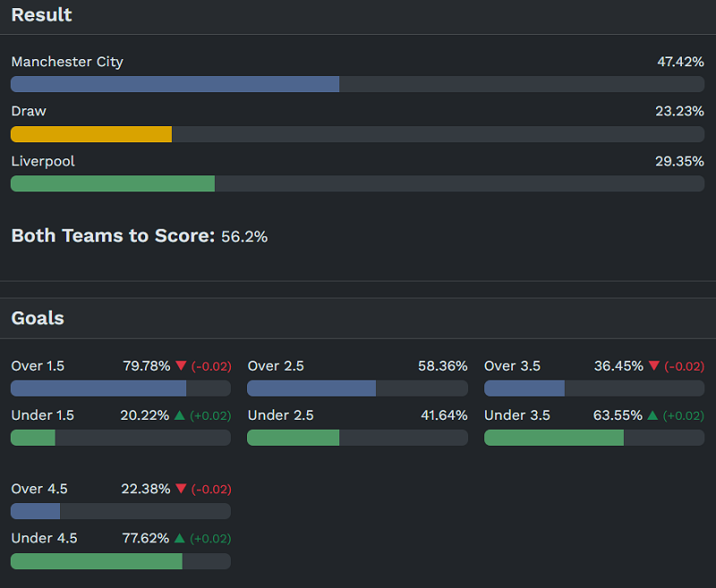Click the Manchester City team name

(67, 62)
